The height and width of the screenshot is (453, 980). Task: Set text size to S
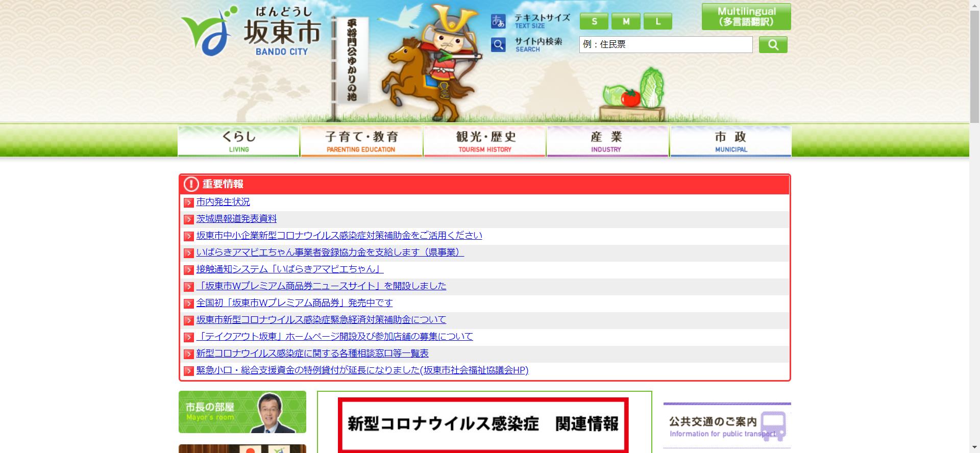(594, 21)
